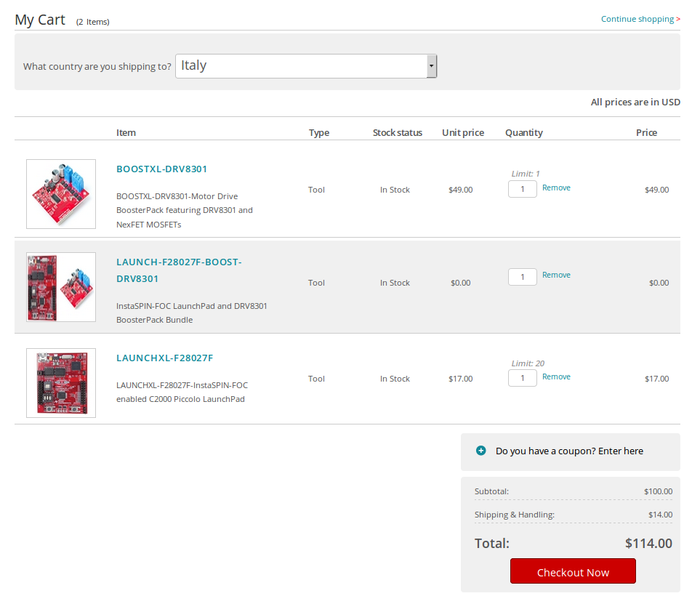The image size is (700, 596).
Task: Focus the quantity field for the BoosterPack bundle
Action: pos(523,277)
